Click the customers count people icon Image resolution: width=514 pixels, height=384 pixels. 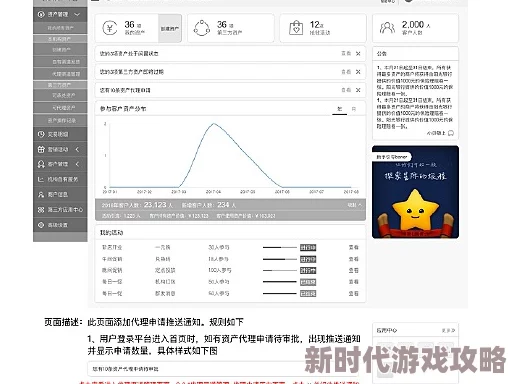pos(387,28)
